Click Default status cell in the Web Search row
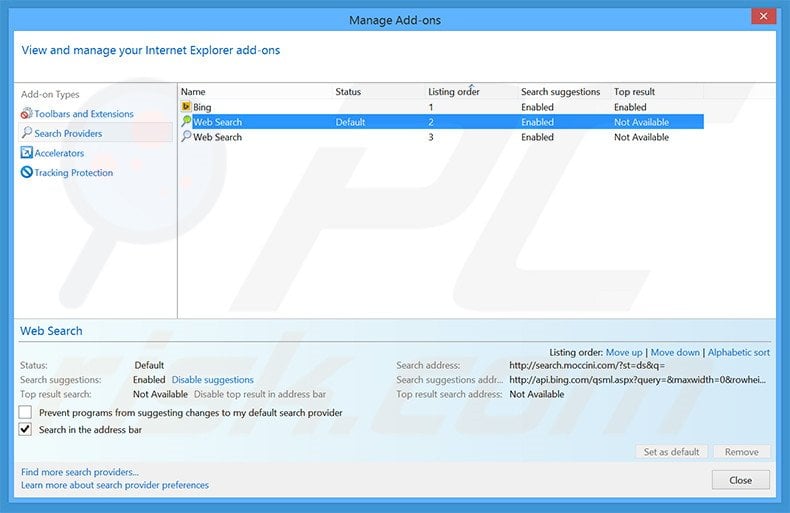This screenshot has height=513, width=790. coord(350,122)
